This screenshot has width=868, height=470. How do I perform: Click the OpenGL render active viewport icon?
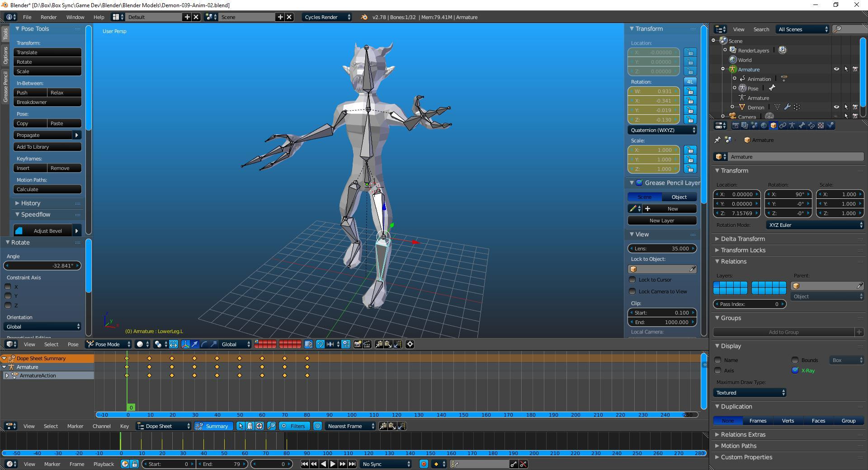click(x=358, y=344)
